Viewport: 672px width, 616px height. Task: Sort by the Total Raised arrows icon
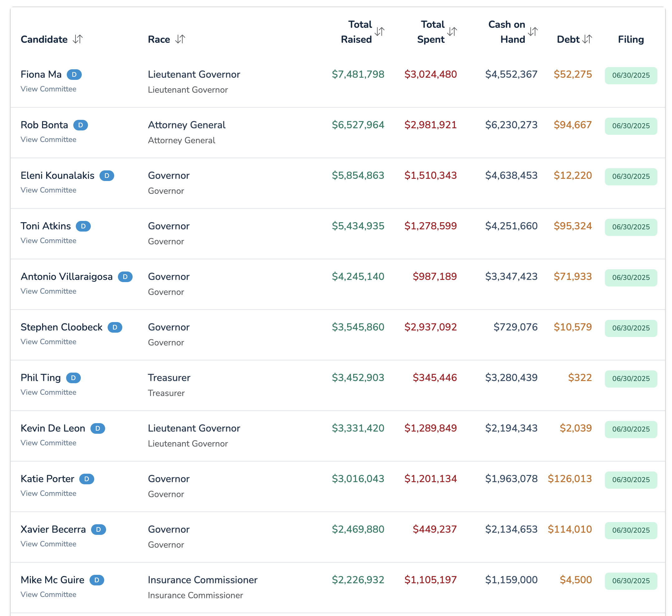[x=379, y=32]
